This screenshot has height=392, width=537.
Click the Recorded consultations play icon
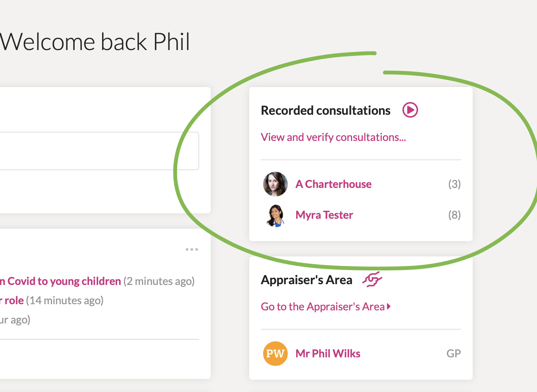pos(410,110)
